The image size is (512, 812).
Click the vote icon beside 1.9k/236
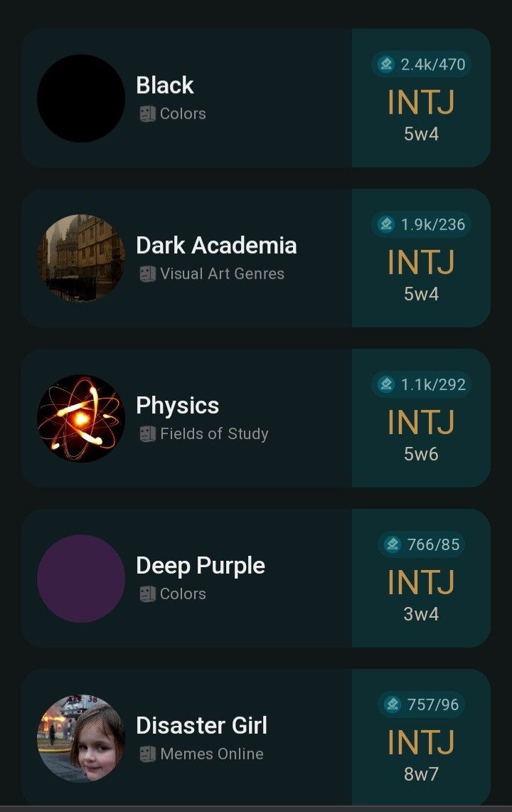(x=386, y=225)
